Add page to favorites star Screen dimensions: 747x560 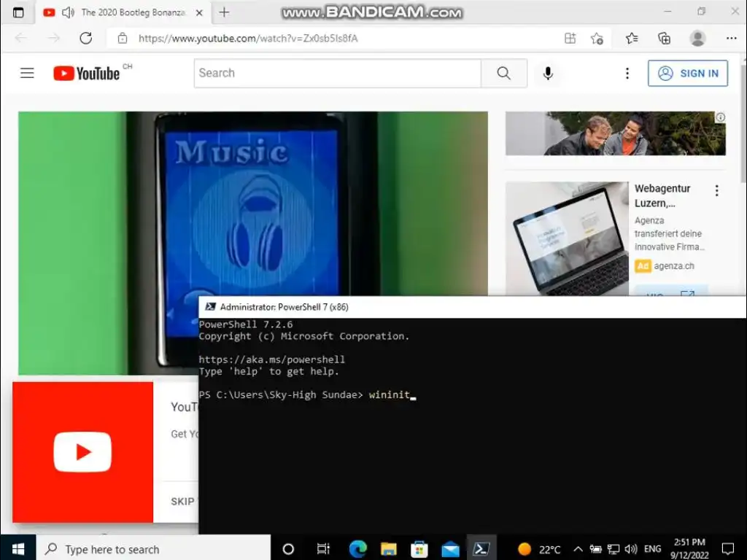[597, 38]
